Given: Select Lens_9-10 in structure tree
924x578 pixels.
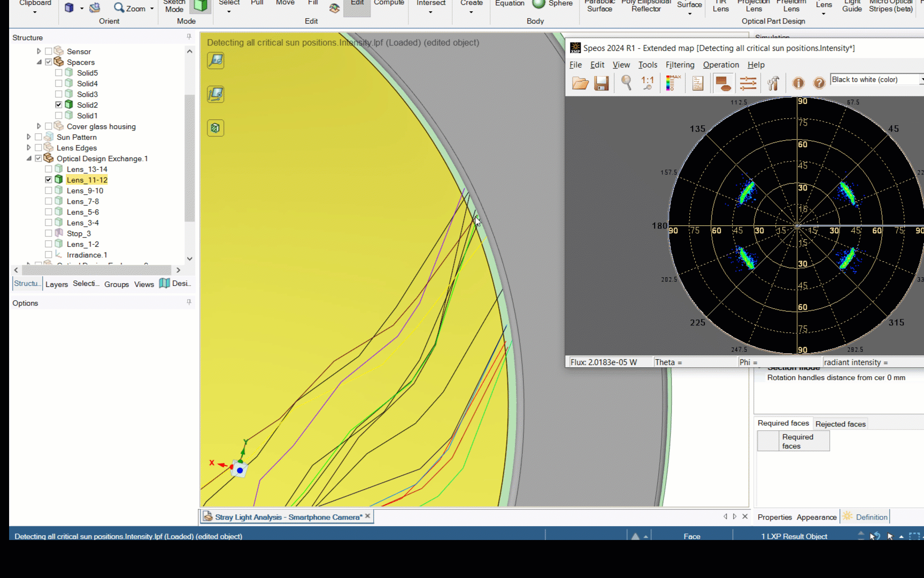Looking at the screenshot, I should click(x=85, y=191).
